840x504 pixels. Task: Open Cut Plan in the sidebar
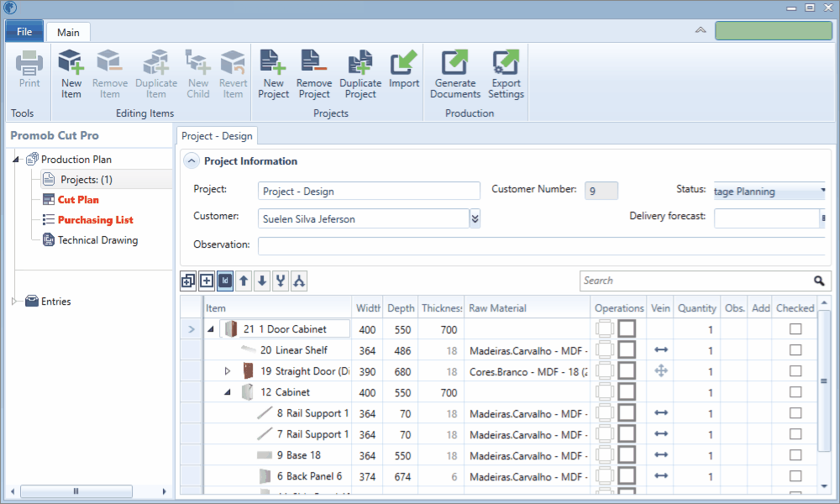(77, 200)
